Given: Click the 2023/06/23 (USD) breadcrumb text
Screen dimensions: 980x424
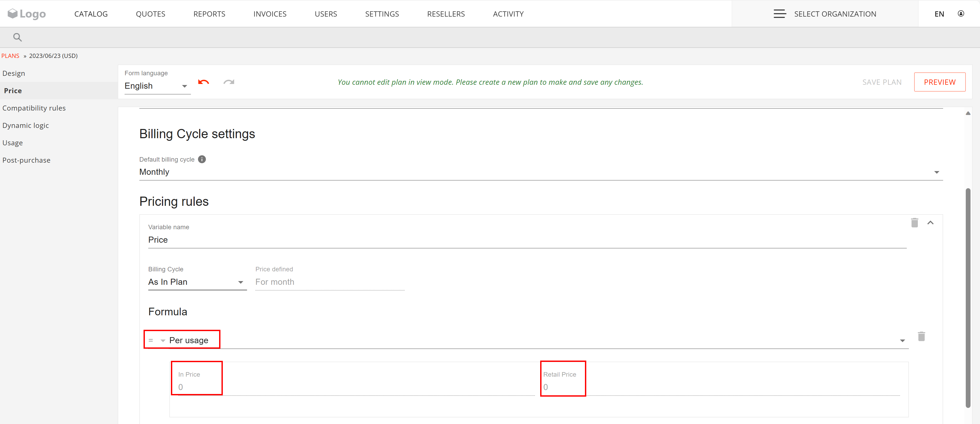Looking at the screenshot, I should pyautogui.click(x=53, y=56).
